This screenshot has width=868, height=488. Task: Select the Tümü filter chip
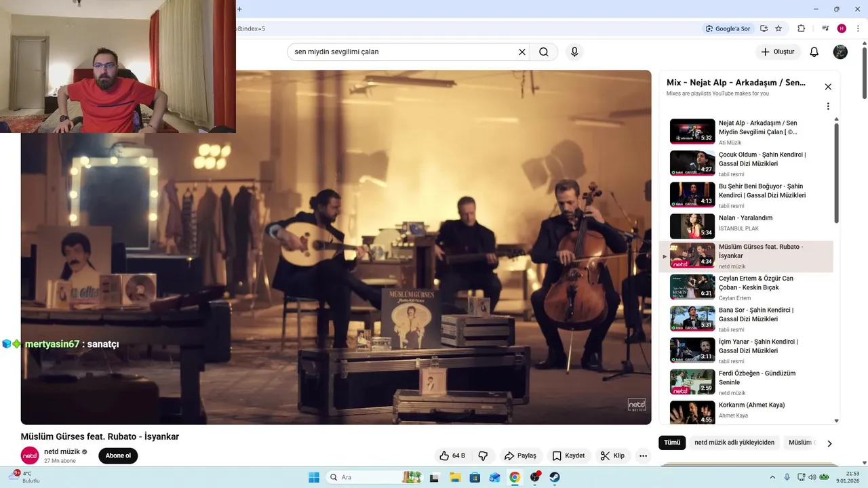672,443
